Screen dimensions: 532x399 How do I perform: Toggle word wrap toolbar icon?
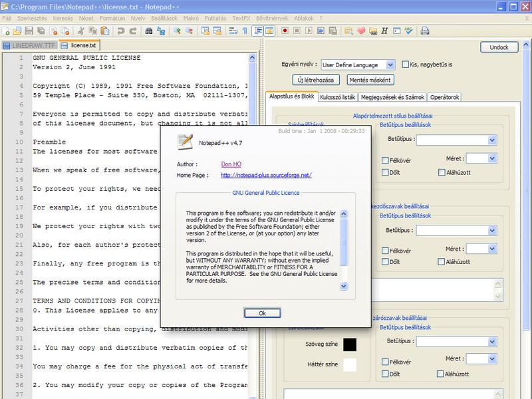tap(233, 31)
